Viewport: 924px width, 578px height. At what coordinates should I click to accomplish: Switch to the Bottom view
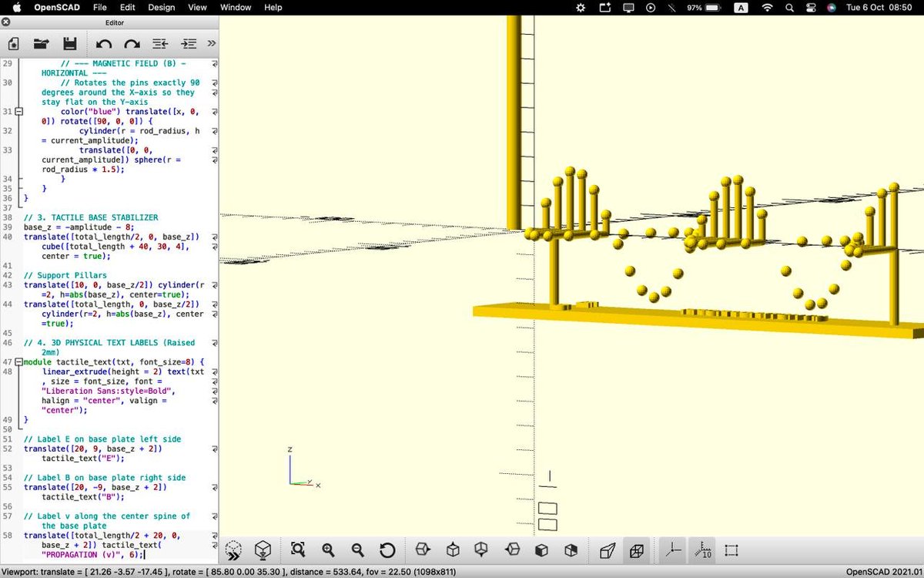point(481,550)
